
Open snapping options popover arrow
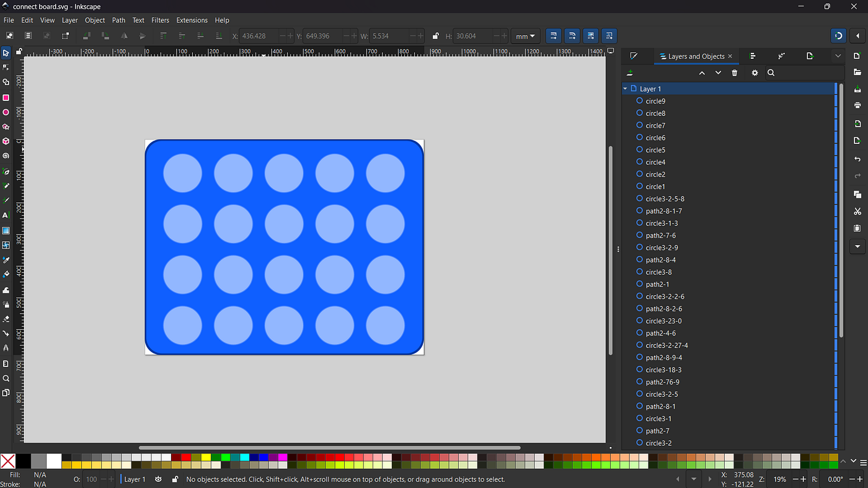point(857,36)
